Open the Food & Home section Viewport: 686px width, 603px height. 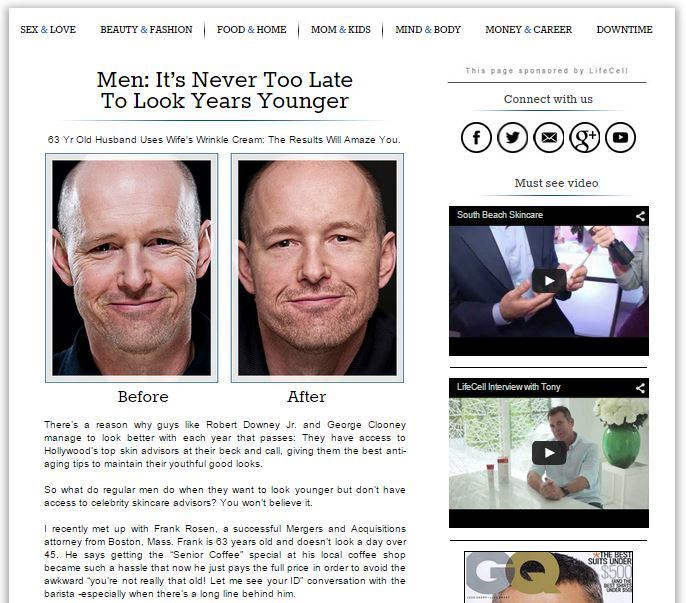pos(252,30)
